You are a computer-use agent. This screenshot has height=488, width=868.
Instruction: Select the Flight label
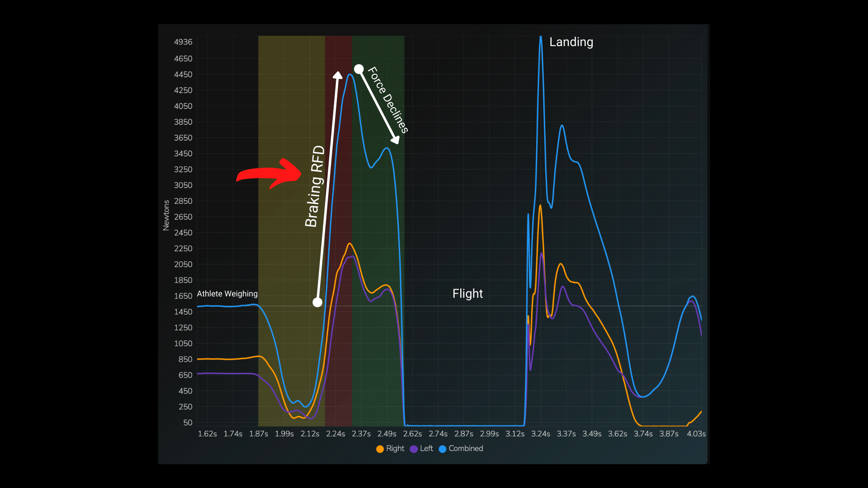467,294
